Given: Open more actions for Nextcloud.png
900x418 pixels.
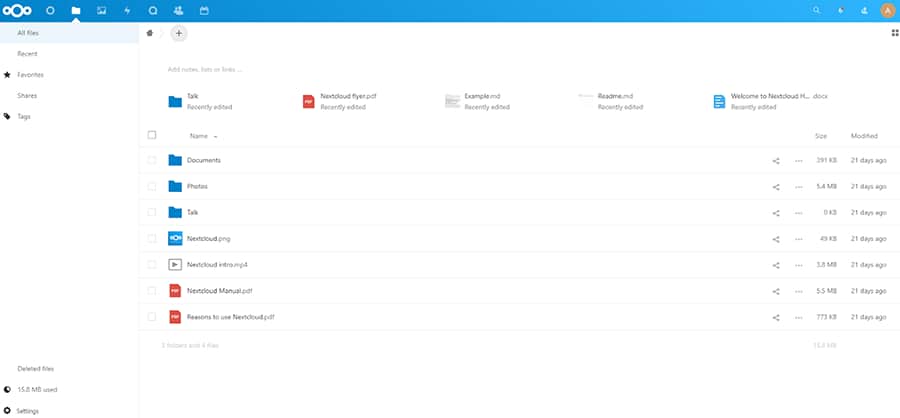Looking at the screenshot, I should tap(798, 239).
